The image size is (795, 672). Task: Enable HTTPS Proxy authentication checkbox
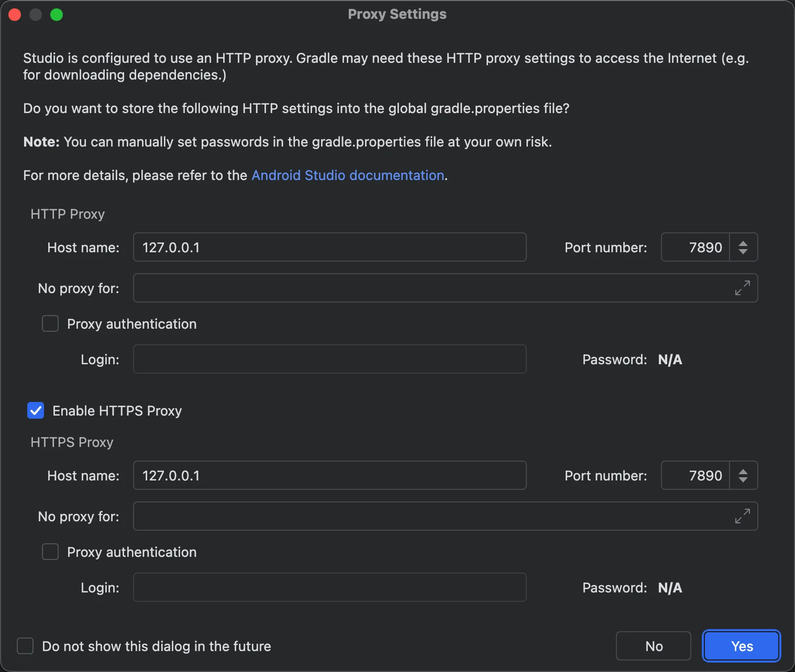(x=50, y=552)
